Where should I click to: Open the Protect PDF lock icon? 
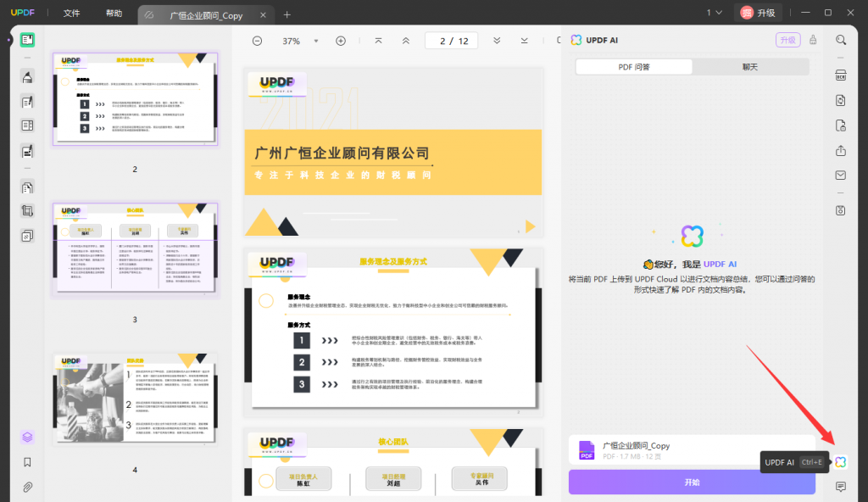(840, 126)
